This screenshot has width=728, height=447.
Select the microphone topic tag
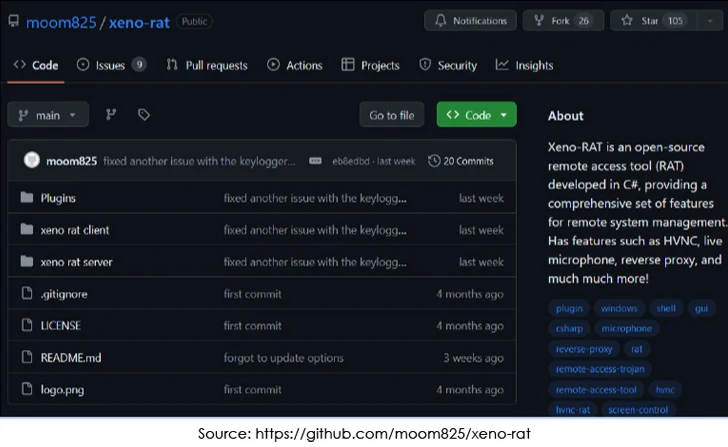point(627,329)
